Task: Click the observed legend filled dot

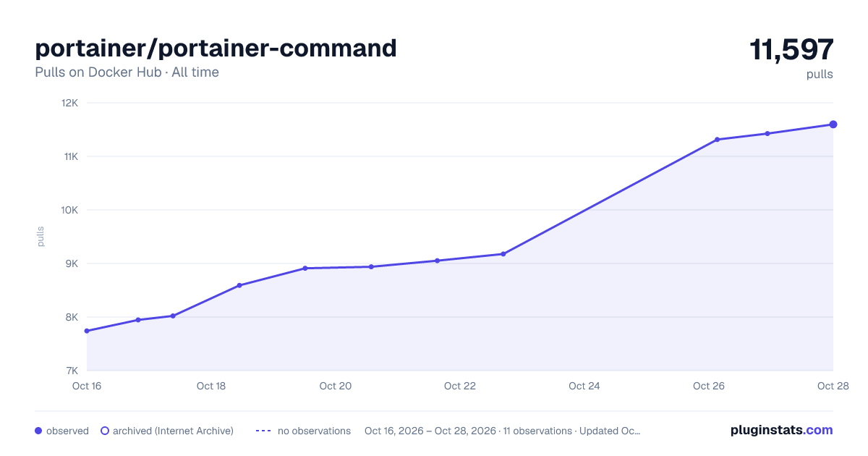Action: tap(38, 431)
